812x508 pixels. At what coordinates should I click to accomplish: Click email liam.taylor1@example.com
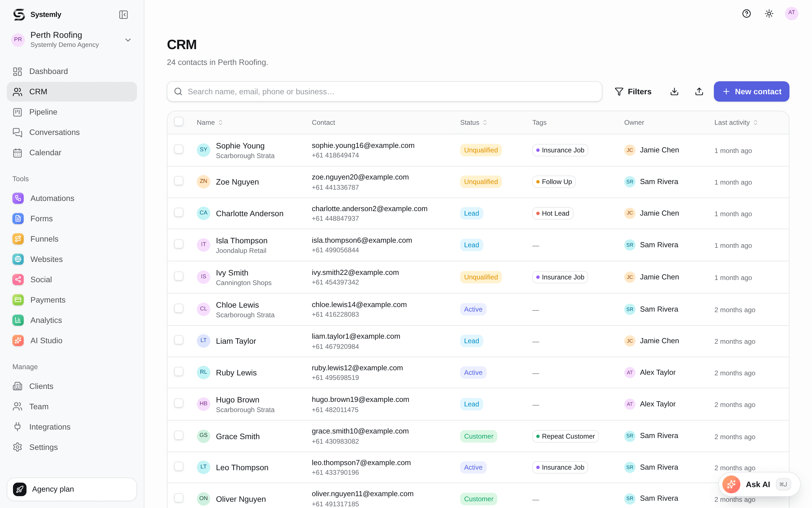pos(356,336)
